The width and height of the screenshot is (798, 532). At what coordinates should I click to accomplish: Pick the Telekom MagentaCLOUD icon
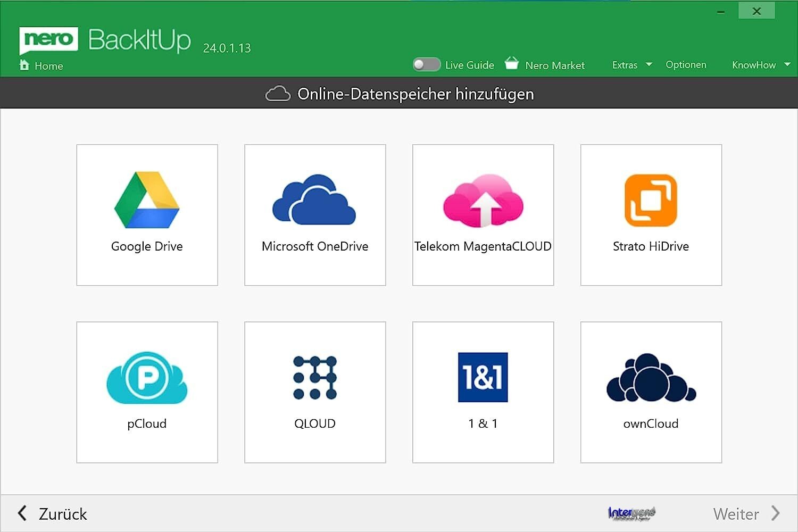tap(483, 201)
